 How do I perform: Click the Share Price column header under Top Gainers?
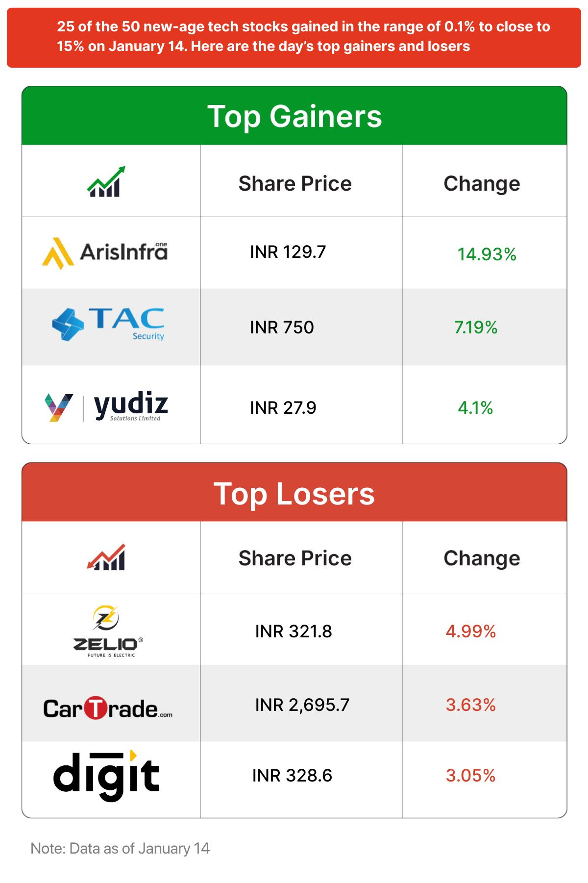click(x=295, y=184)
